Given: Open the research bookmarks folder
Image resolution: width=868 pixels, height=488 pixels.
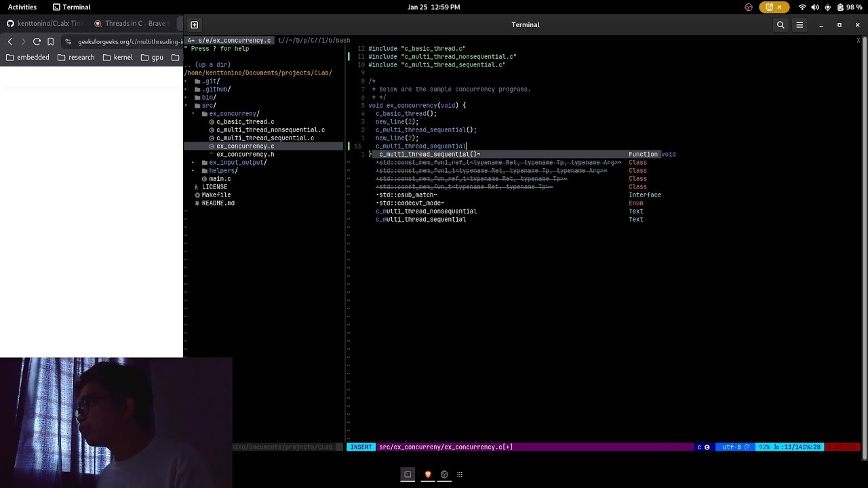Looking at the screenshot, I should pyautogui.click(x=76, y=58).
